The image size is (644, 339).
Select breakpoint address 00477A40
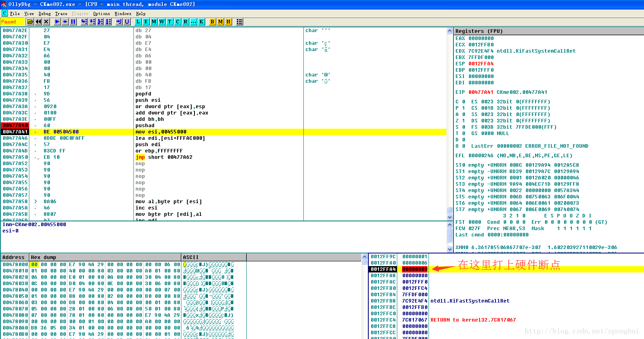(15, 126)
